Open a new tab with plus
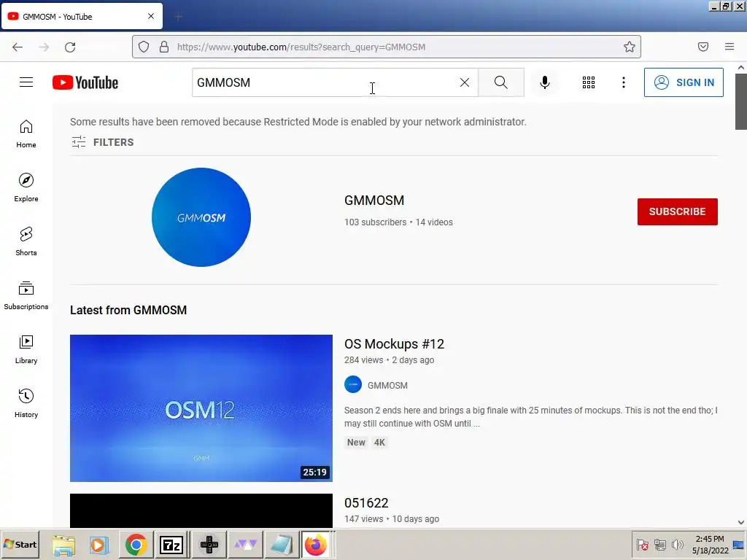747x560 pixels. (x=179, y=17)
